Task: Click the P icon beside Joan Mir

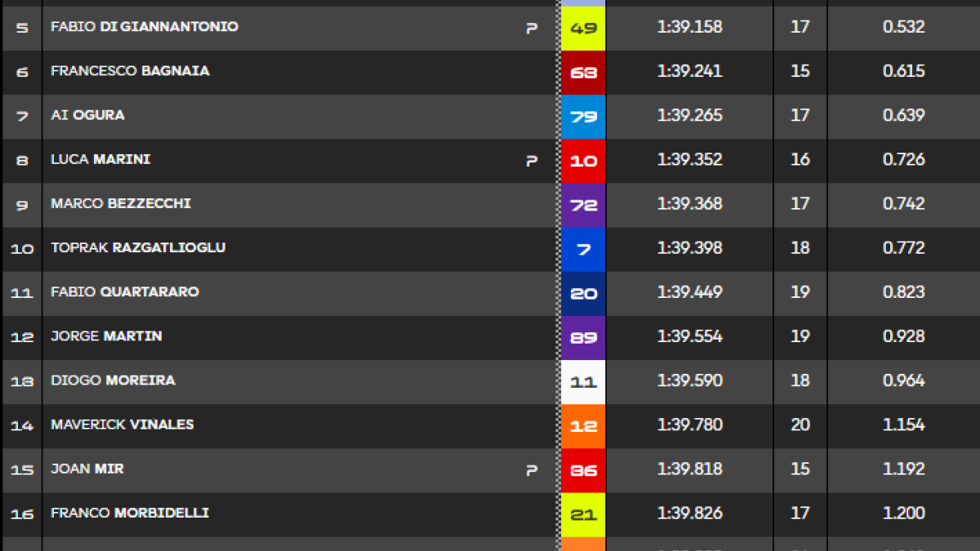Action: [x=532, y=470]
